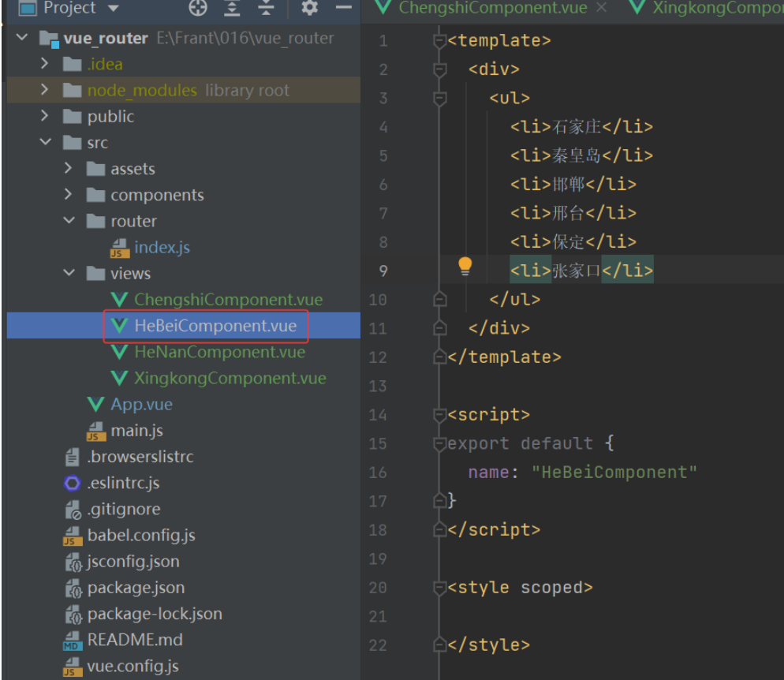
Task: Switch to ChengshiComponent.vue editor tab
Action: pos(492,8)
